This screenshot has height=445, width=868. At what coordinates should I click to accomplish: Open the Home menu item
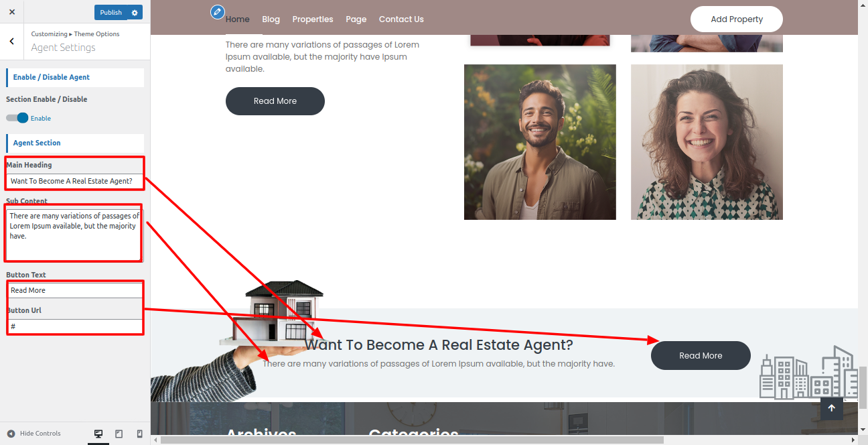point(238,19)
